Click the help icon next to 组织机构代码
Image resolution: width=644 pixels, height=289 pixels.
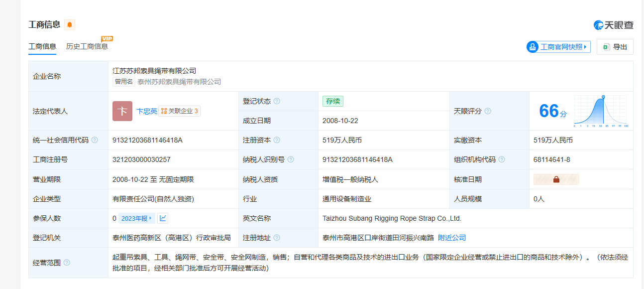(x=502, y=160)
